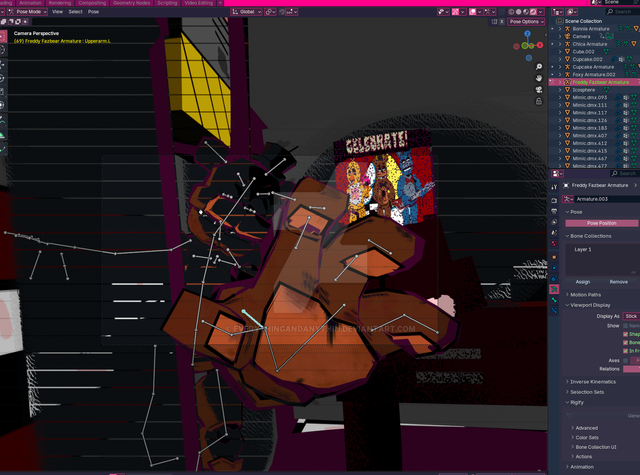Toggle the Axes checkbox
Image resolution: width=640 pixels, height=475 pixels.
[x=626, y=360]
